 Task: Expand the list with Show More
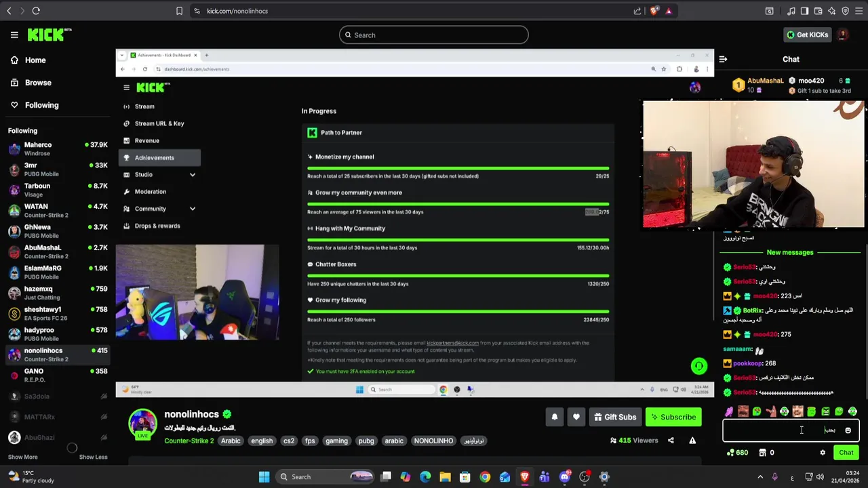[x=22, y=457]
